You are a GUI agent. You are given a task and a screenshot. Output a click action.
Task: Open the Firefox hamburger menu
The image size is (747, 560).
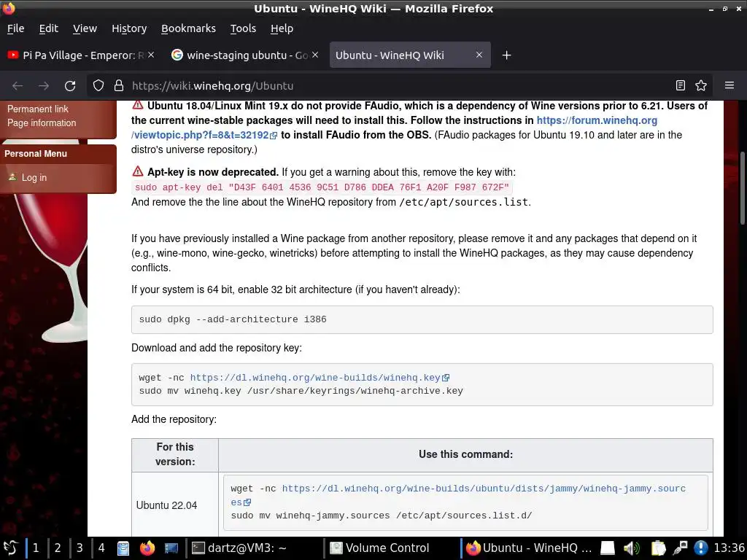coord(729,86)
